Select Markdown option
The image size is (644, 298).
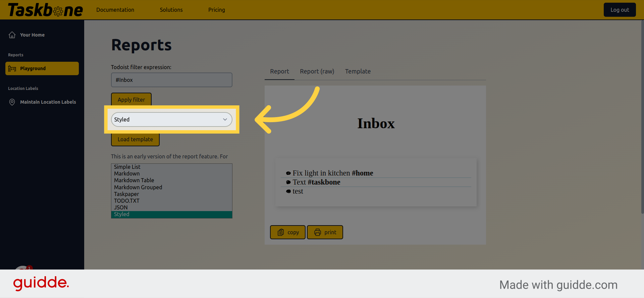pyautogui.click(x=172, y=174)
